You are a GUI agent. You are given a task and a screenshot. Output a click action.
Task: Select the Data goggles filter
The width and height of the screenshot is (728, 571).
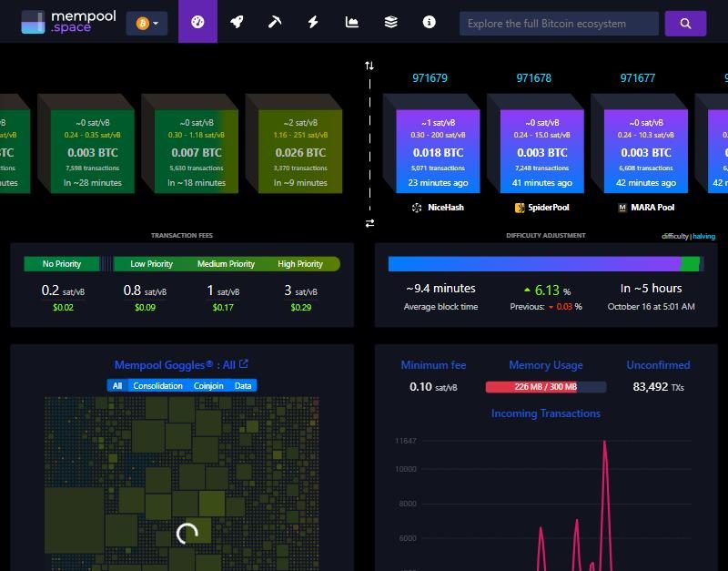(x=243, y=385)
